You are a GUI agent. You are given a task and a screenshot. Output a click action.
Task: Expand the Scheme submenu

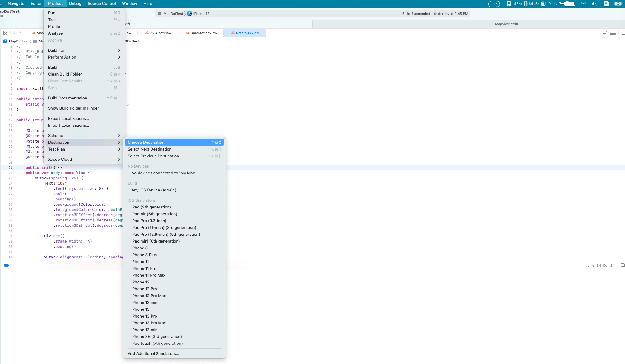point(84,136)
